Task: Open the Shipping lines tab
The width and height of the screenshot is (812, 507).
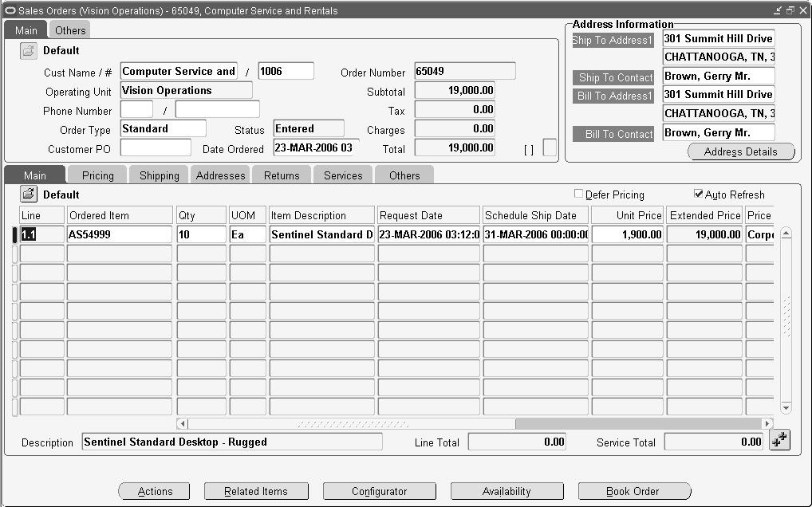Action: (x=159, y=175)
